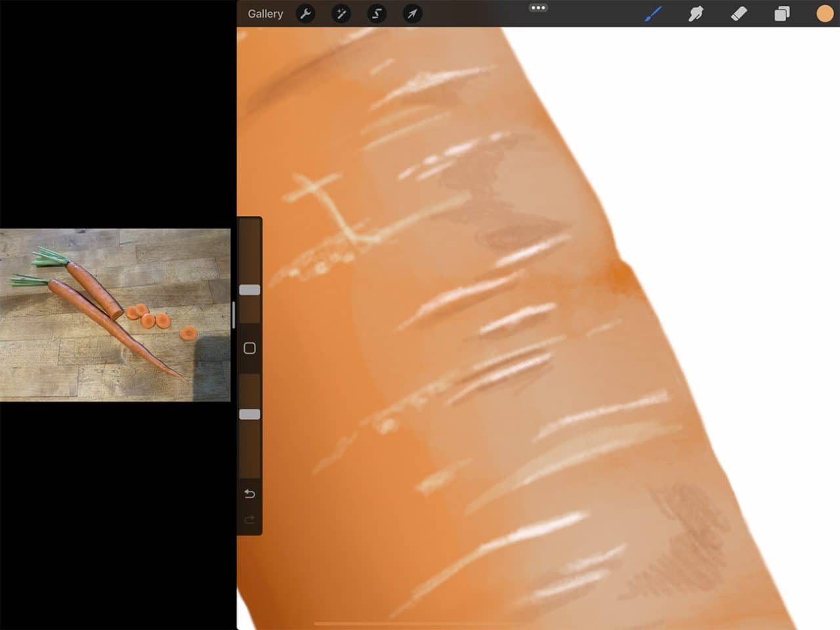
Task: Adjust the brush opacity slider
Action: [249, 413]
